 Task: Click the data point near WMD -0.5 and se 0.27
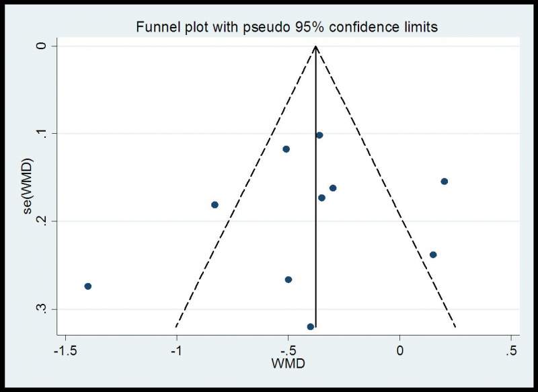click(289, 279)
